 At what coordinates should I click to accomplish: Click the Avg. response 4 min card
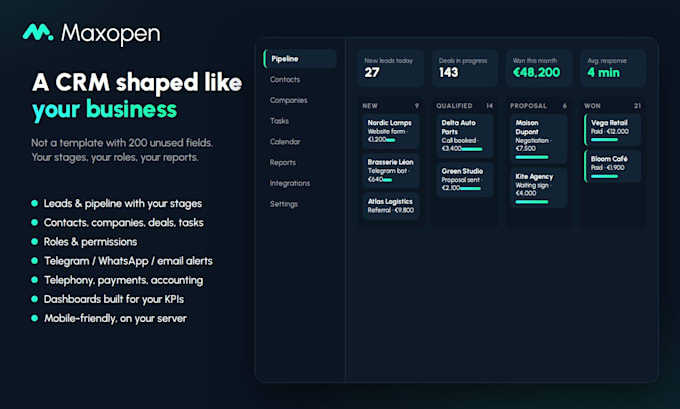click(x=613, y=68)
